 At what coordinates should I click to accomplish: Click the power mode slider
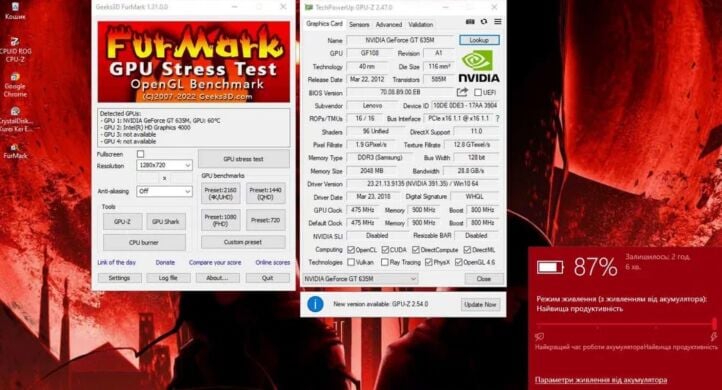(x=626, y=324)
